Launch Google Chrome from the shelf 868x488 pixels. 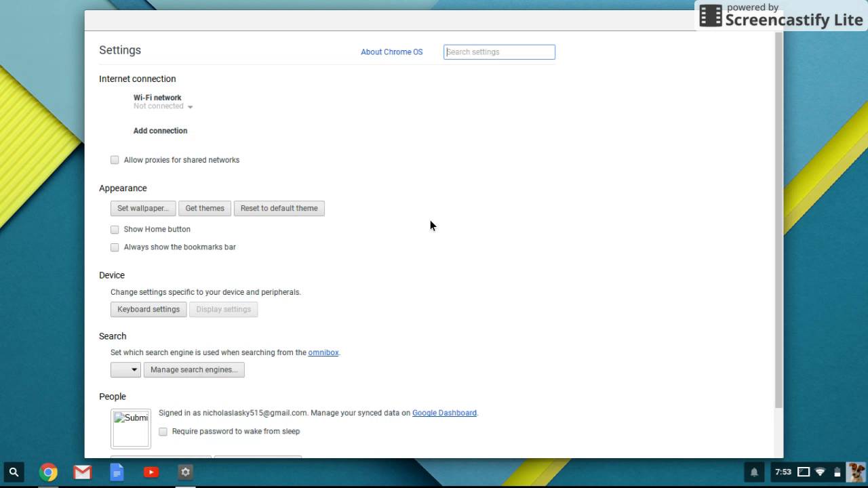pos(48,472)
